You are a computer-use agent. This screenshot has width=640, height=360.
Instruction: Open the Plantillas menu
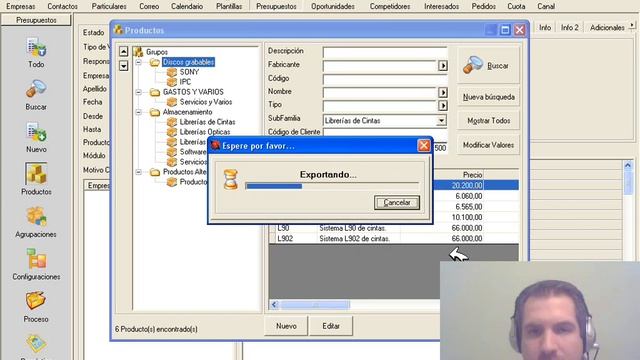tap(229, 6)
